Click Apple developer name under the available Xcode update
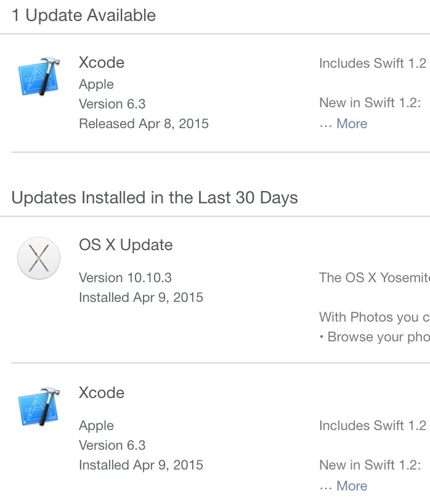The width and height of the screenshot is (430, 504). click(96, 84)
